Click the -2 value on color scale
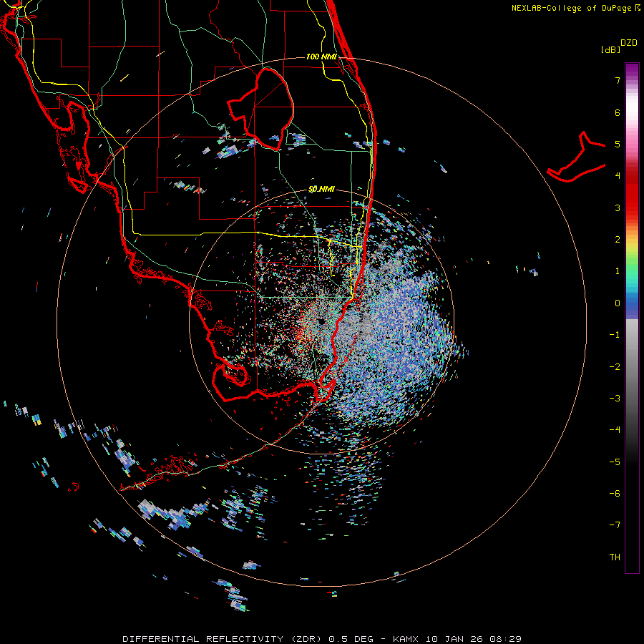 tap(615, 367)
